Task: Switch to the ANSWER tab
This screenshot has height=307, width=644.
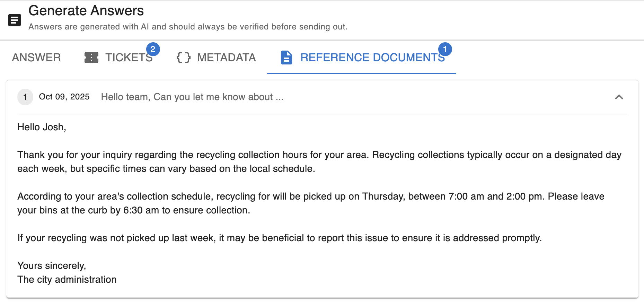Action: point(36,58)
